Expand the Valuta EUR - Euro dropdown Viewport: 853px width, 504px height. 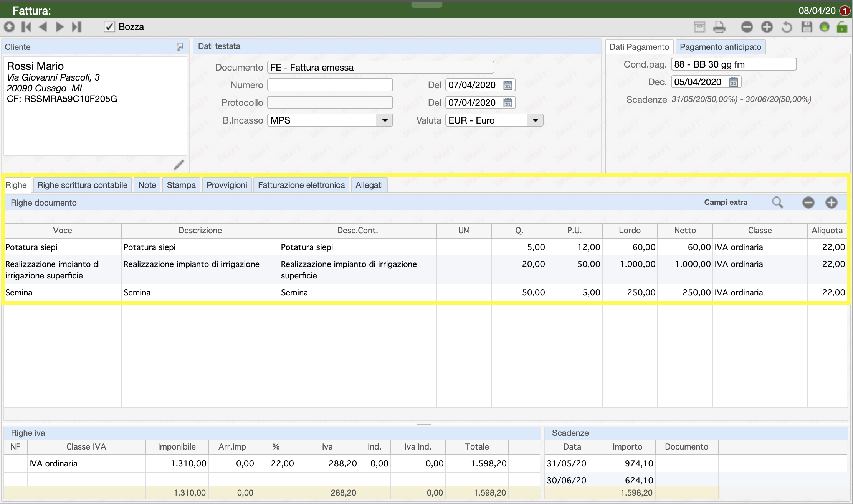(535, 120)
